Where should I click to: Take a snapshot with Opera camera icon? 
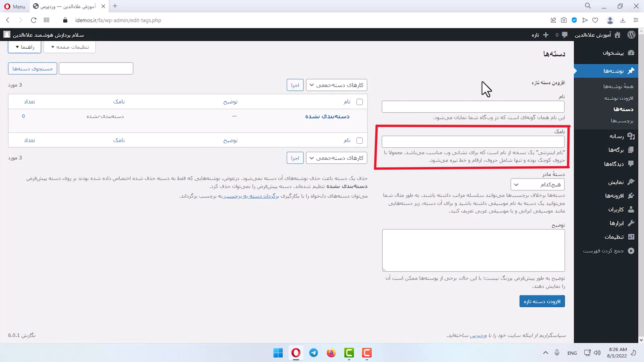564,20
